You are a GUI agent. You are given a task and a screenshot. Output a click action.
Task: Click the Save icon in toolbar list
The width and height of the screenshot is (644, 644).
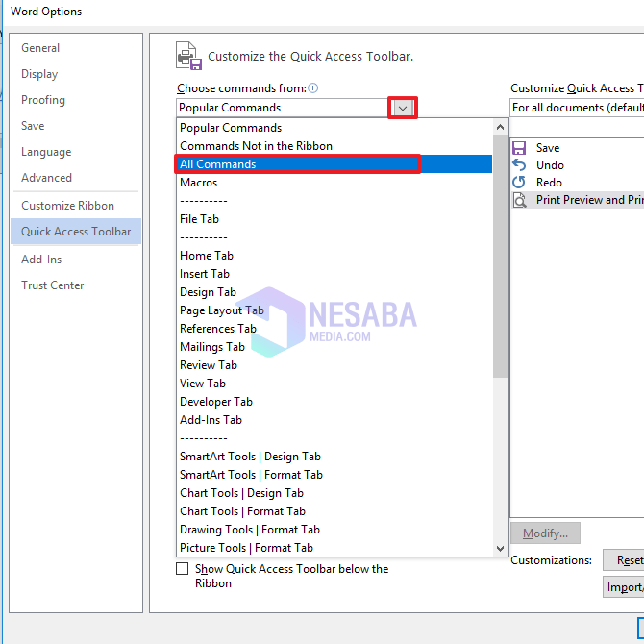click(x=519, y=148)
